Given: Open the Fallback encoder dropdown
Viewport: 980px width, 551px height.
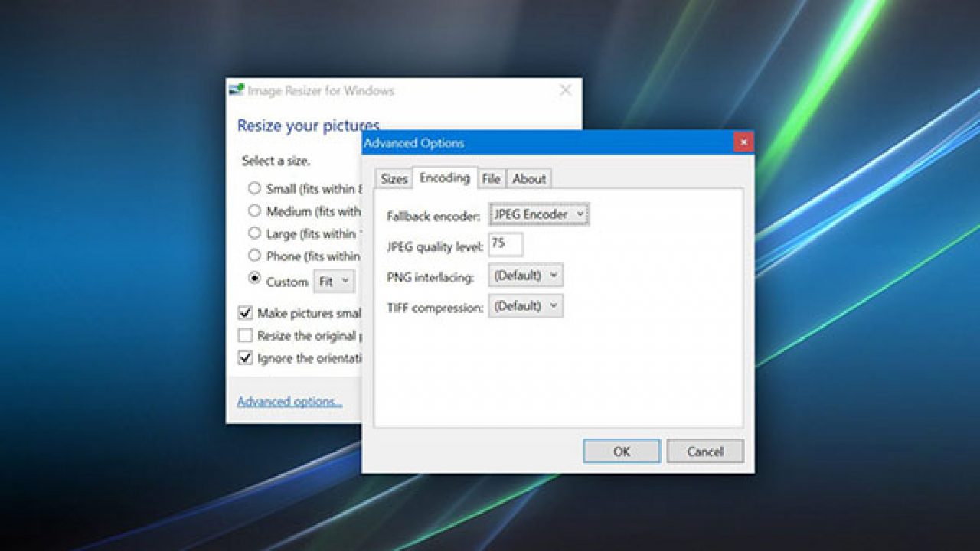Looking at the screenshot, I should pos(537,214).
